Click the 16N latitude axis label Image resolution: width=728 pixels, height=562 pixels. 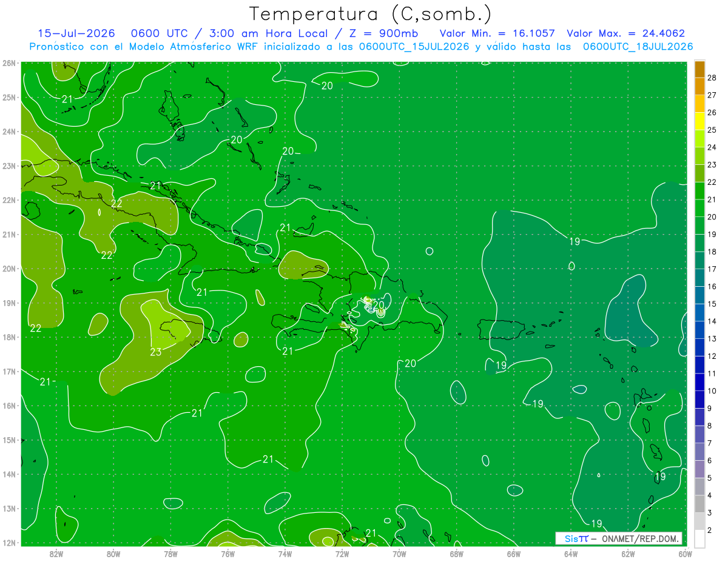click(8, 406)
